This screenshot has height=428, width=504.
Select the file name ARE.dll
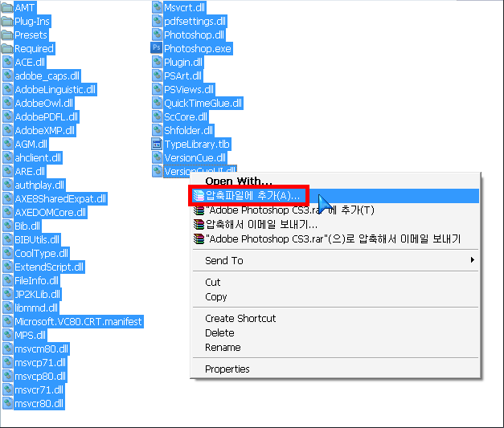(30, 172)
